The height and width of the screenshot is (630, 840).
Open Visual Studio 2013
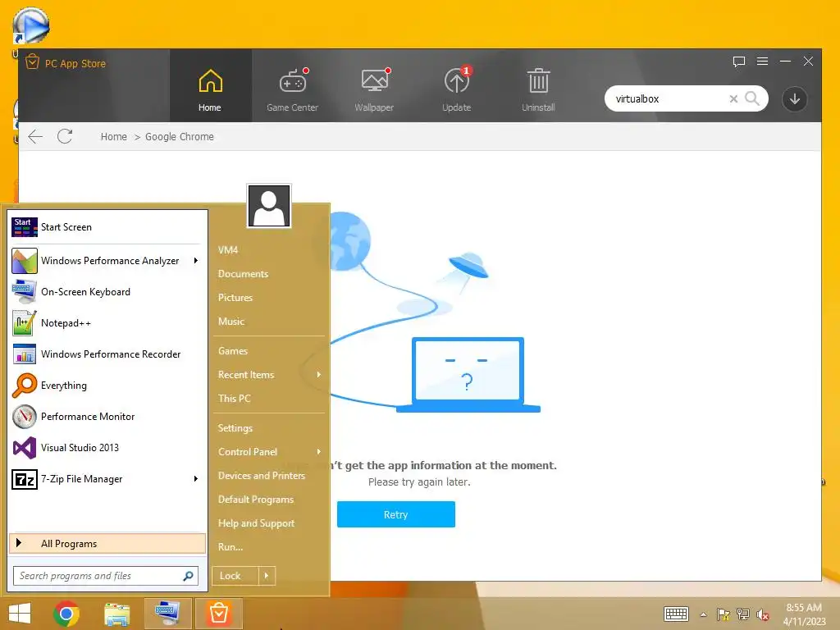107,447
